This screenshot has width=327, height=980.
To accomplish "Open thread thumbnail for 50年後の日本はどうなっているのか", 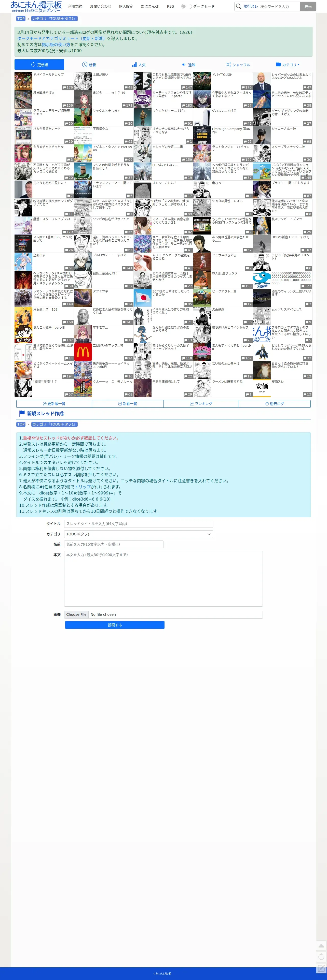I will 143,298.
